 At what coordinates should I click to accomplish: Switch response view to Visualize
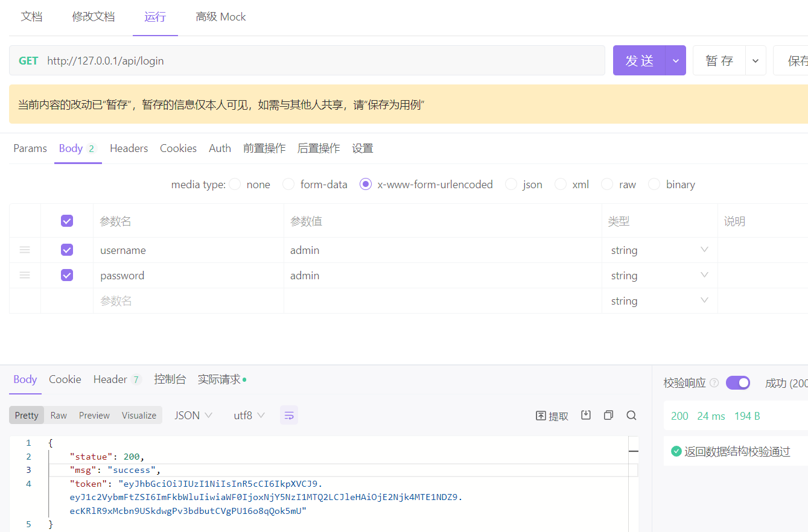(x=139, y=415)
